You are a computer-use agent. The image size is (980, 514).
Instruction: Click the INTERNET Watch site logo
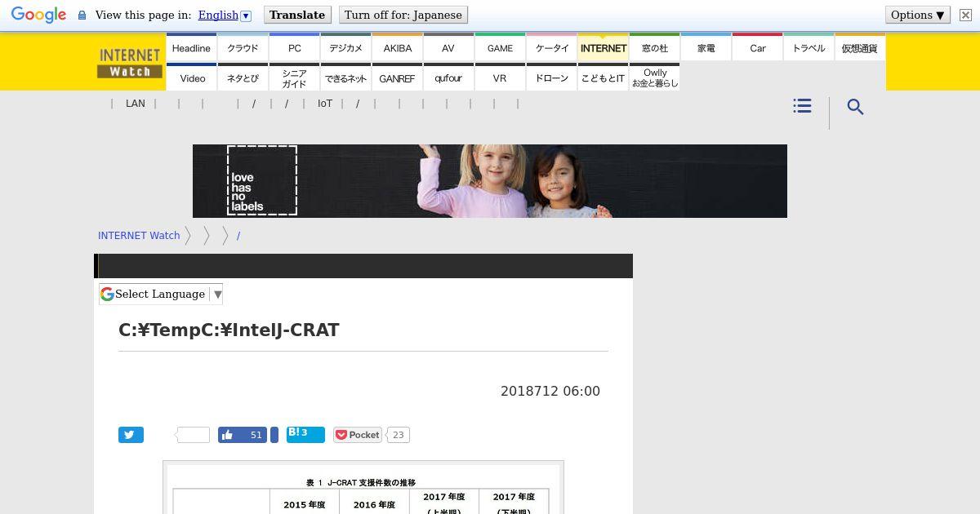point(130,63)
